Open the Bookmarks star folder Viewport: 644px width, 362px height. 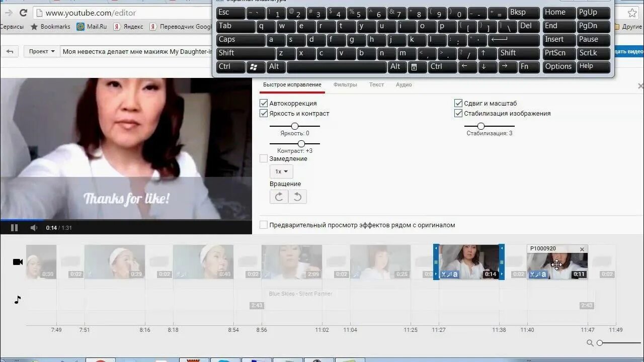50,27
